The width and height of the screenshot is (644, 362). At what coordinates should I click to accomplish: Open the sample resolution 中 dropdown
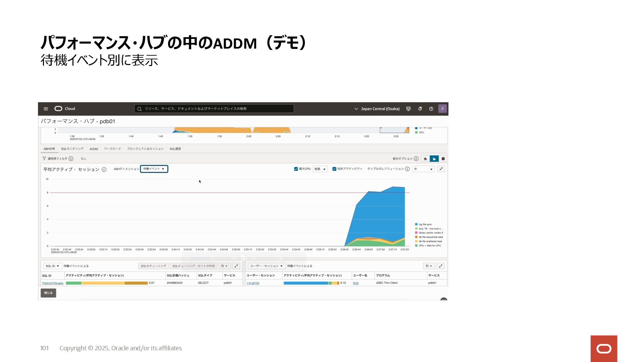[x=423, y=169]
